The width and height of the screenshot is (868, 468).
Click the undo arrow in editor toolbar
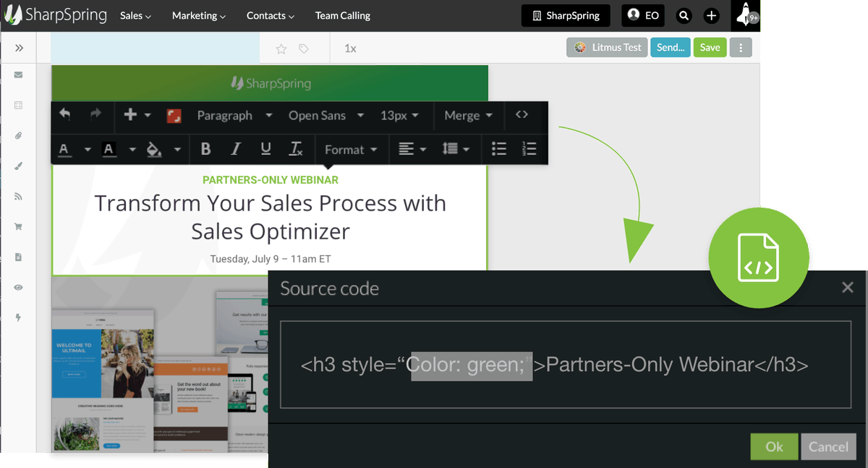pos(64,114)
